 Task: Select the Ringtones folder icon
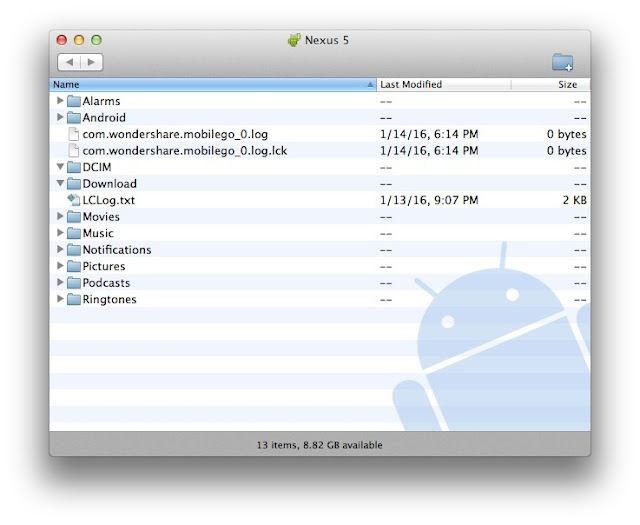point(73,299)
